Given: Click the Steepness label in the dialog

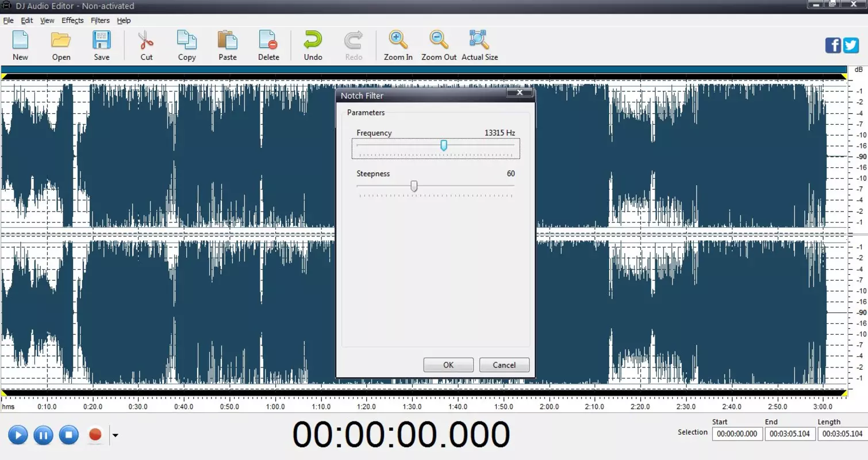Looking at the screenshot, I should [x=373, y=174].
